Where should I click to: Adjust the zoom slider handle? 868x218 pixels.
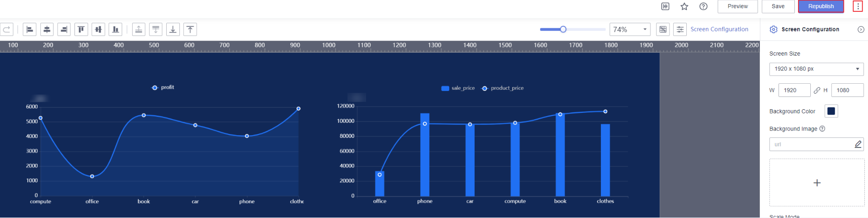tap(563, 30)
